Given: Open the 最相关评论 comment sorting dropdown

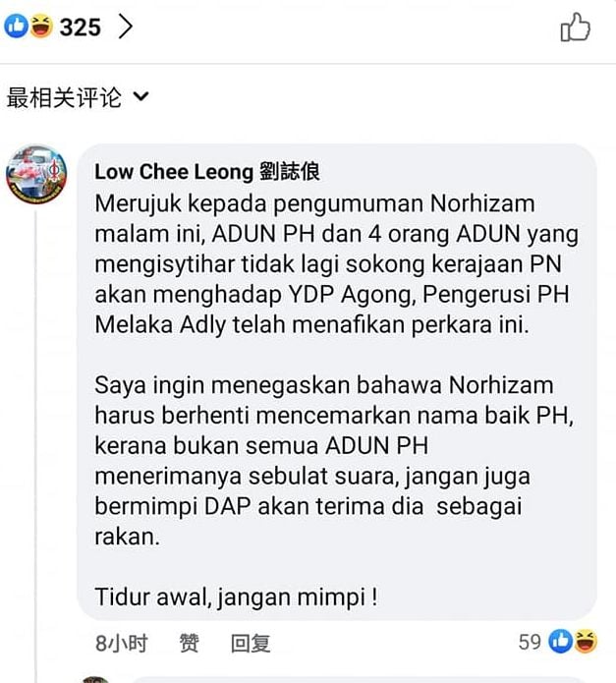Looking at the screenshot, I should pos(78,97).
